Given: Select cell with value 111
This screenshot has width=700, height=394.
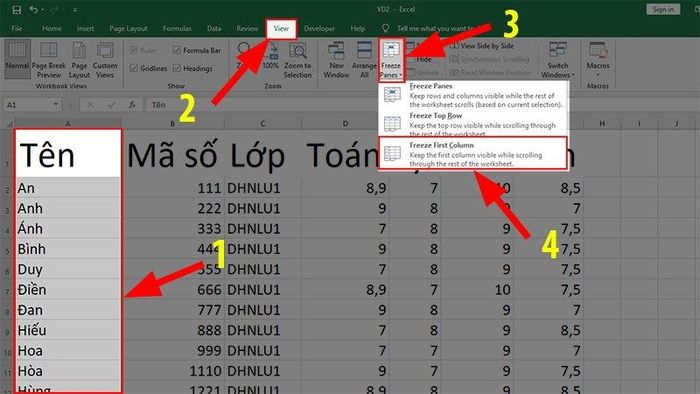Looking at the screenshot, I should 173,188.
